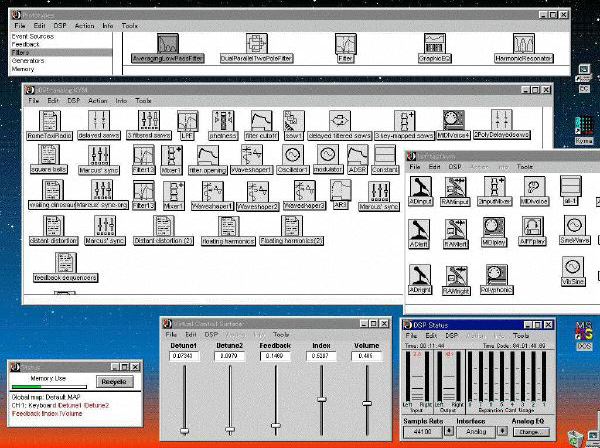Viewport: 600px width, 448px height.
Task: Click the Change... button for Analog EQ
Action: pyautogui.click(x=530, y=432)
